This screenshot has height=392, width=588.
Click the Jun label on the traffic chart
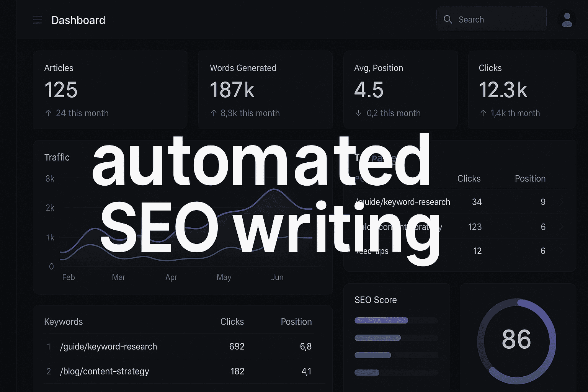click(x=277, y=277)
